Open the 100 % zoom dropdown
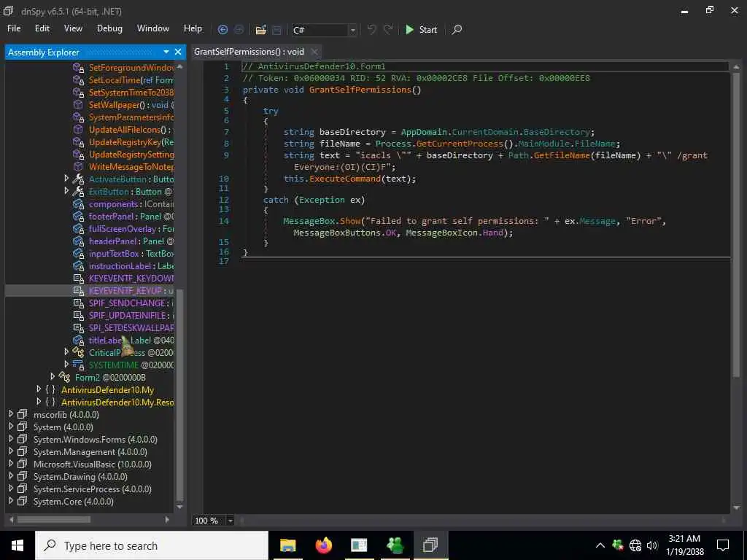747x560 pixels. click(230, 521)
